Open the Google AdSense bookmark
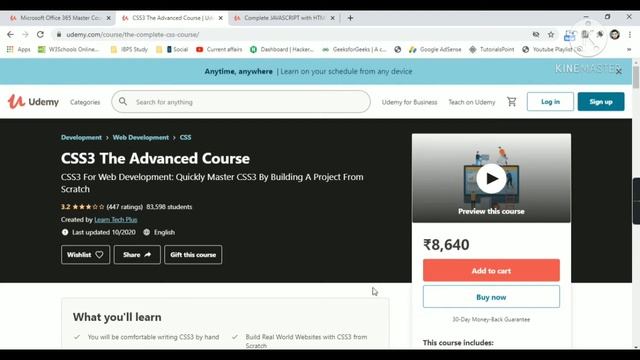This screenshot has width=640, height=360. [x=435, y=49]
